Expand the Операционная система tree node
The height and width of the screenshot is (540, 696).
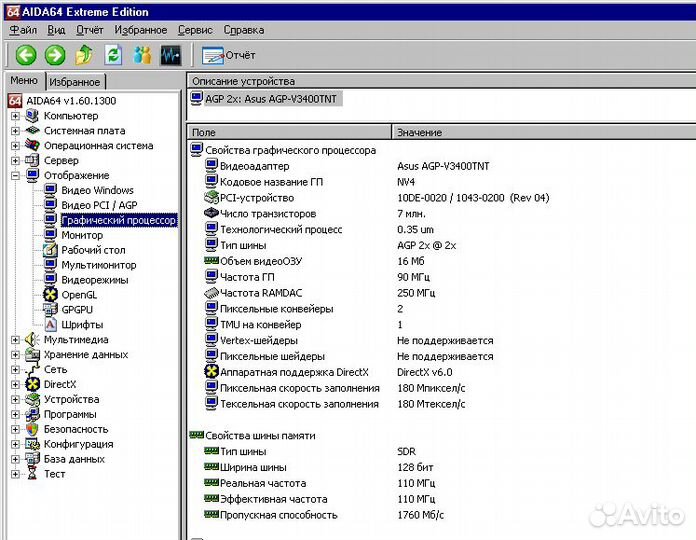(x=15, y=146)
